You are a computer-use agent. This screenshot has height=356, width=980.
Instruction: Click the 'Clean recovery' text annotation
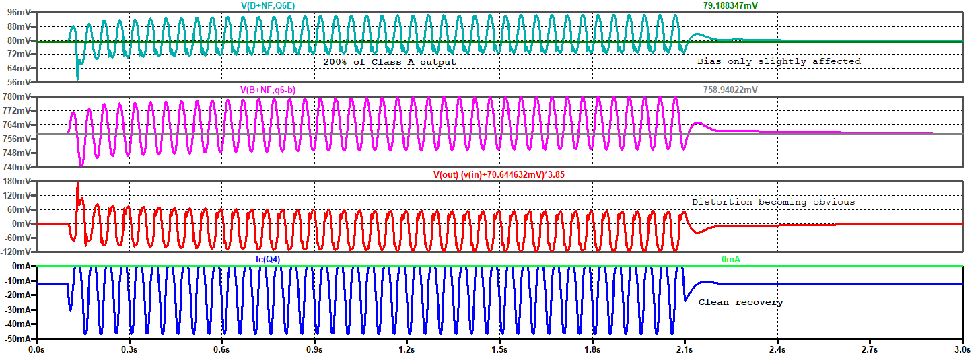[740, 303]
